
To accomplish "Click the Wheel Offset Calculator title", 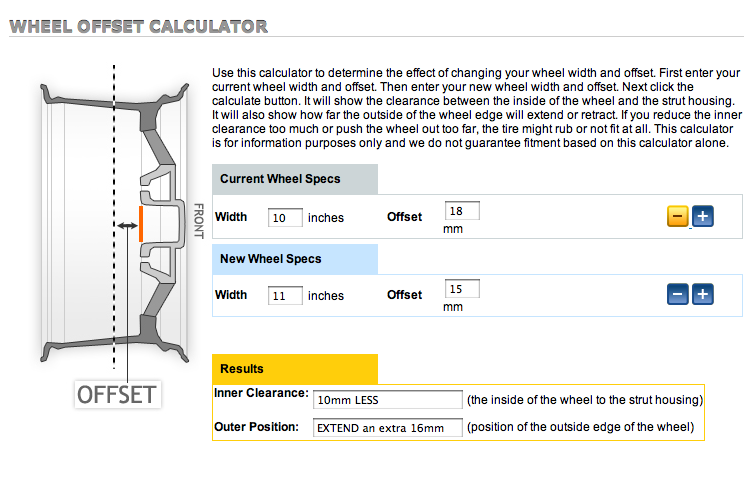I will coord(138,26).
